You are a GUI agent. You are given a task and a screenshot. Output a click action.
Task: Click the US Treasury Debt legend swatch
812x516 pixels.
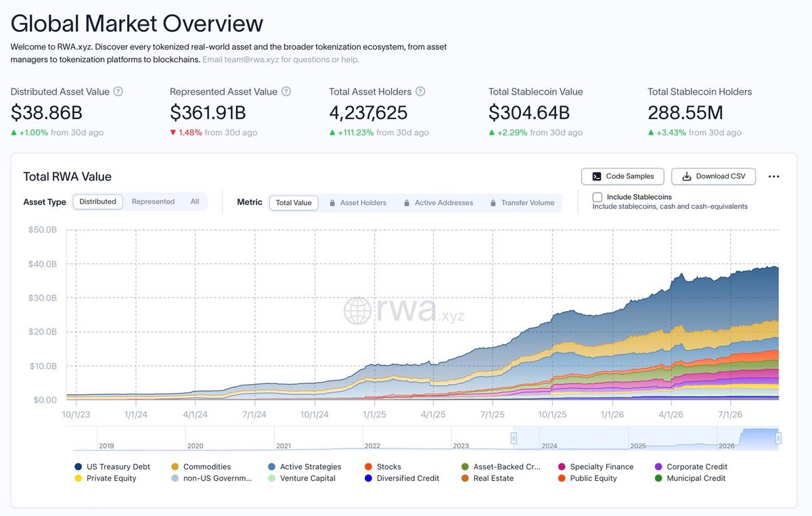tap(78, 467)
